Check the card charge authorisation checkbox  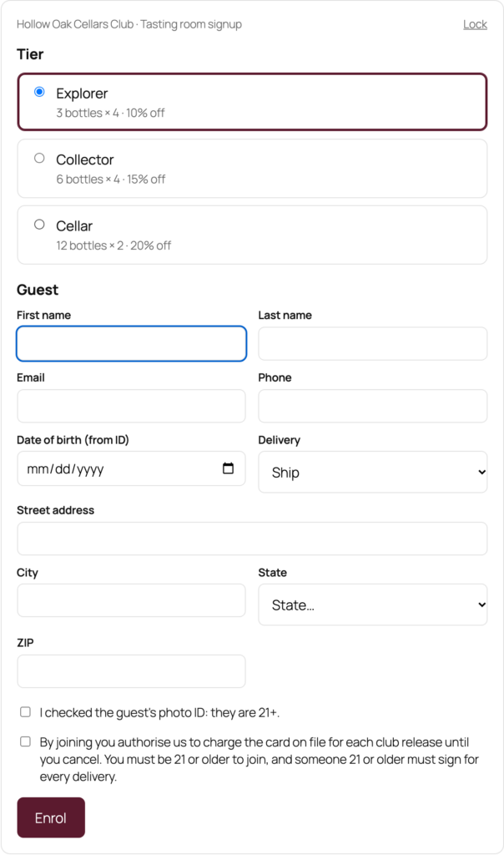point(25,741)
